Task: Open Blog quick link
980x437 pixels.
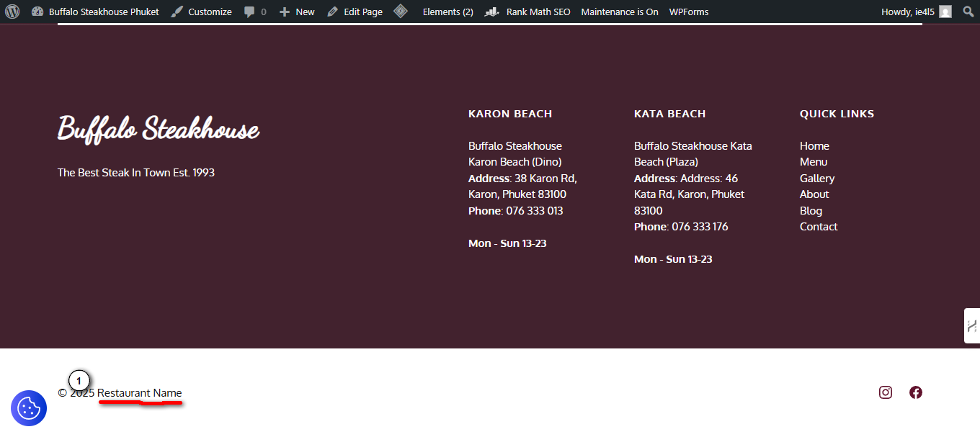Action: (811, 211)
